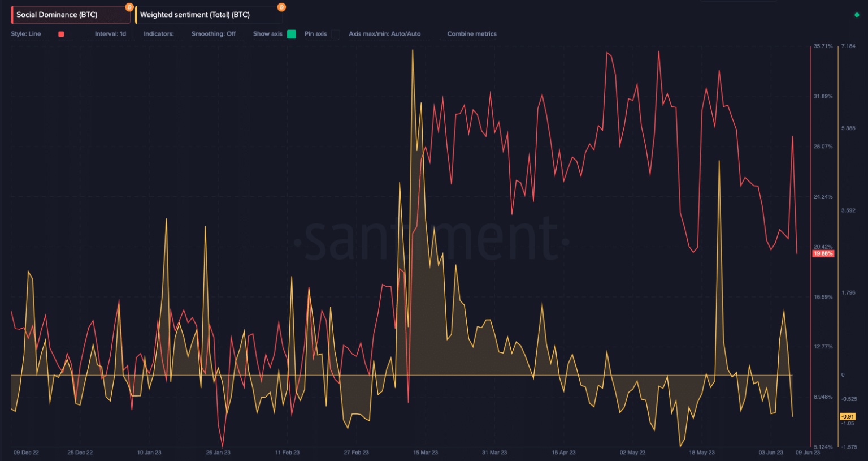Click Combine metrics
The image size is (868, 461).
click(x=472, y=34)
